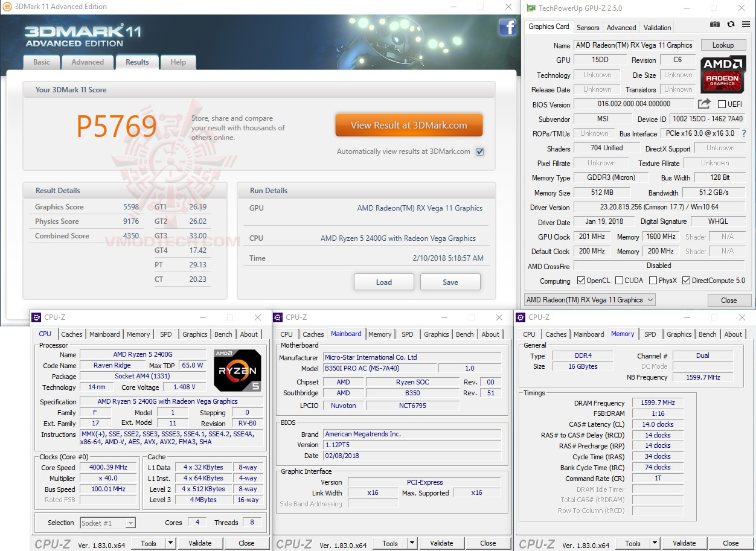Expand Tools arrow in CPU-Z Memory window
The width and height of the screenshot is (756, 551).
655,543
